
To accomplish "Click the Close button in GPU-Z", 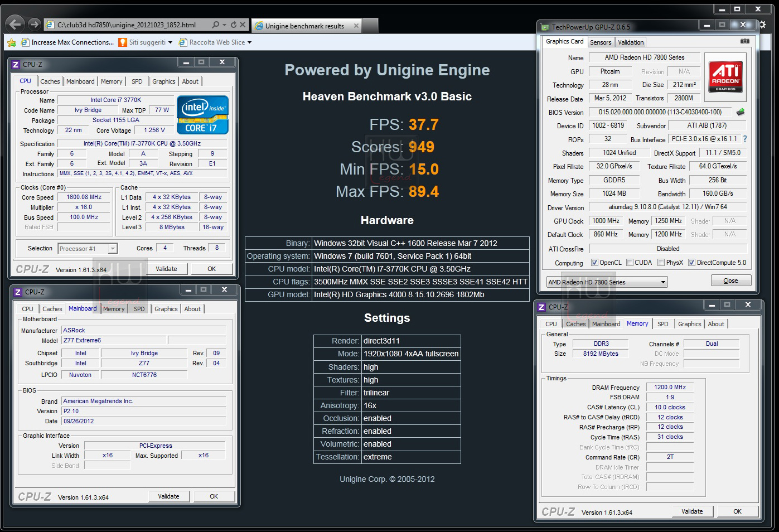I will (x=731, y=280).
